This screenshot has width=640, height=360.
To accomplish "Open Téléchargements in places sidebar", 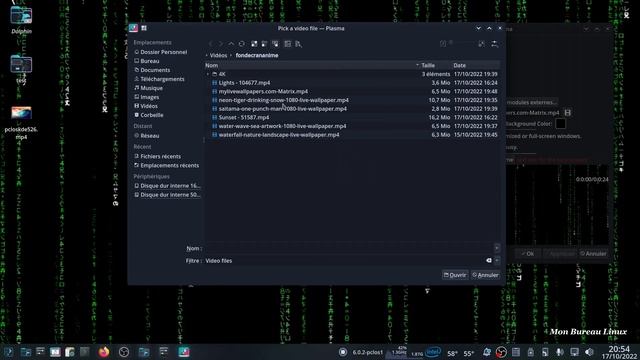I will (162, 79).
